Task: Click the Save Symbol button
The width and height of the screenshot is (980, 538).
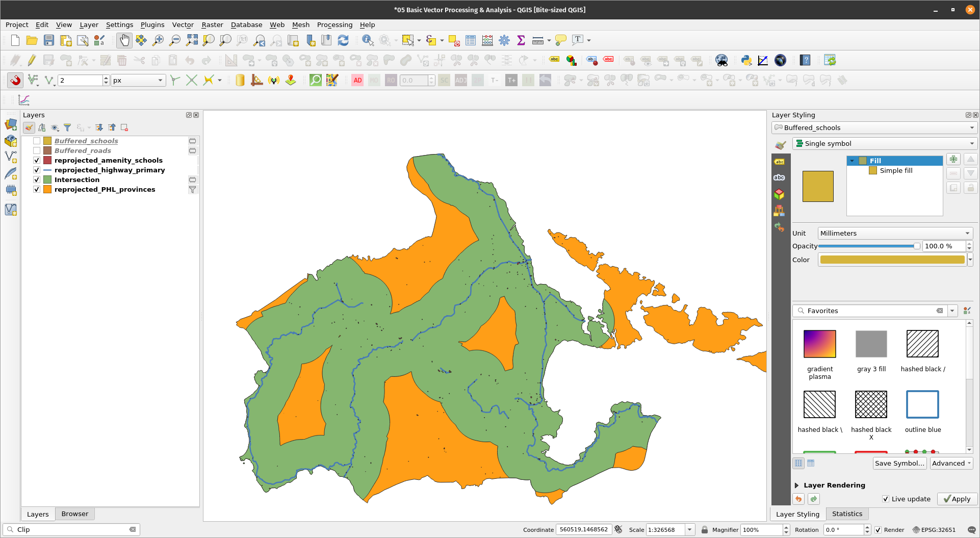Action: [x=899, y=463]
